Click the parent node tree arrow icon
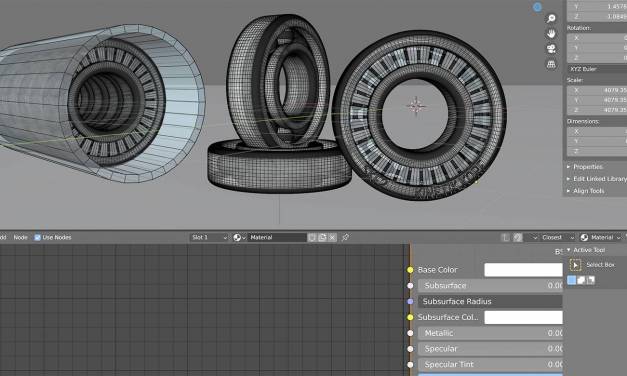 (505, 238)
